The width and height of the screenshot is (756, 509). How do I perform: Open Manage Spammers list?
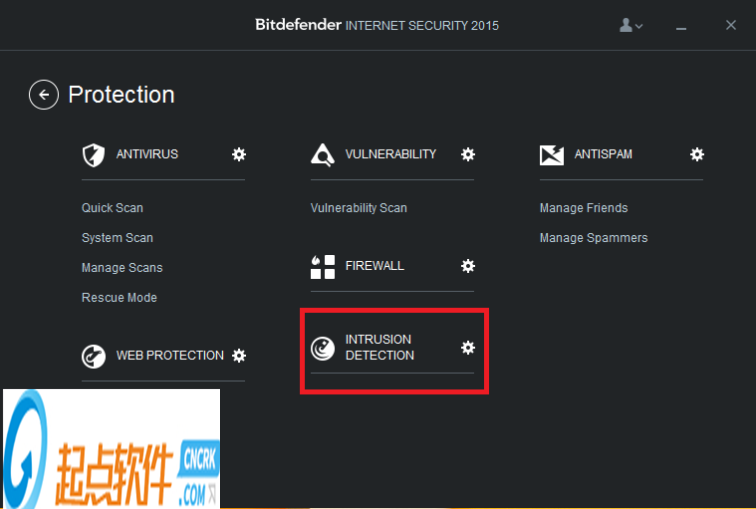tap(593, 238)
